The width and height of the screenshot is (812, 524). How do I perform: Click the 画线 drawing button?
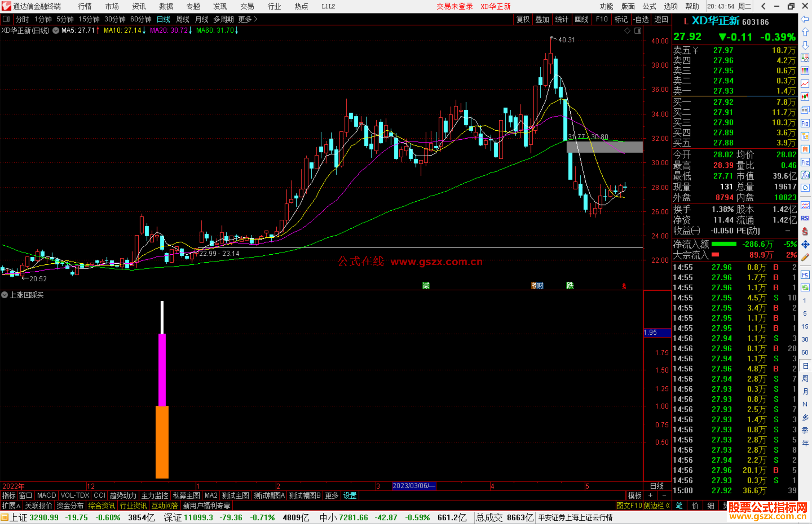coord(581,19)
